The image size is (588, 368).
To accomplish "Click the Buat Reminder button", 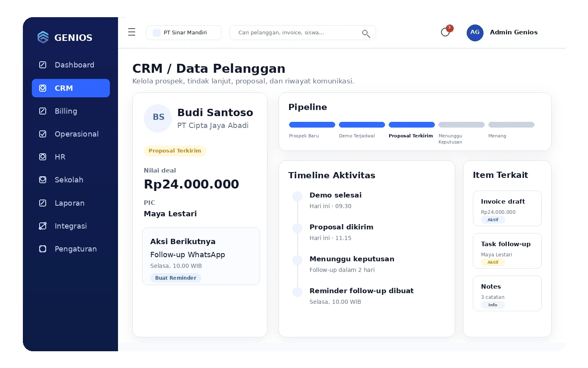I will [176, 278].
